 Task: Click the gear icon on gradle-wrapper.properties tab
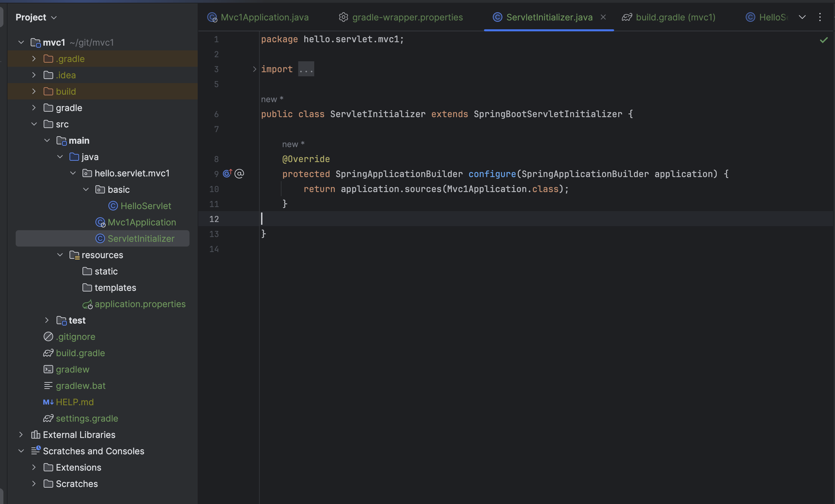(344, 17)
